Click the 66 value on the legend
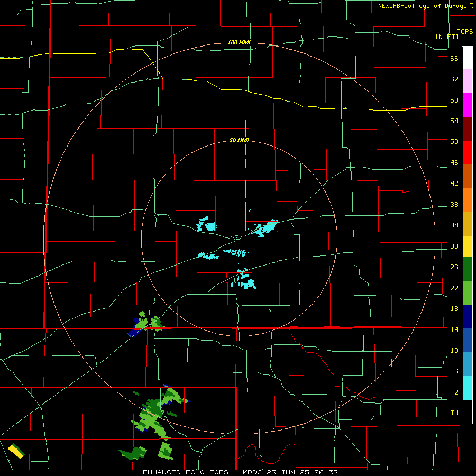This screenshot has height=476, width=476. [454, 58]
